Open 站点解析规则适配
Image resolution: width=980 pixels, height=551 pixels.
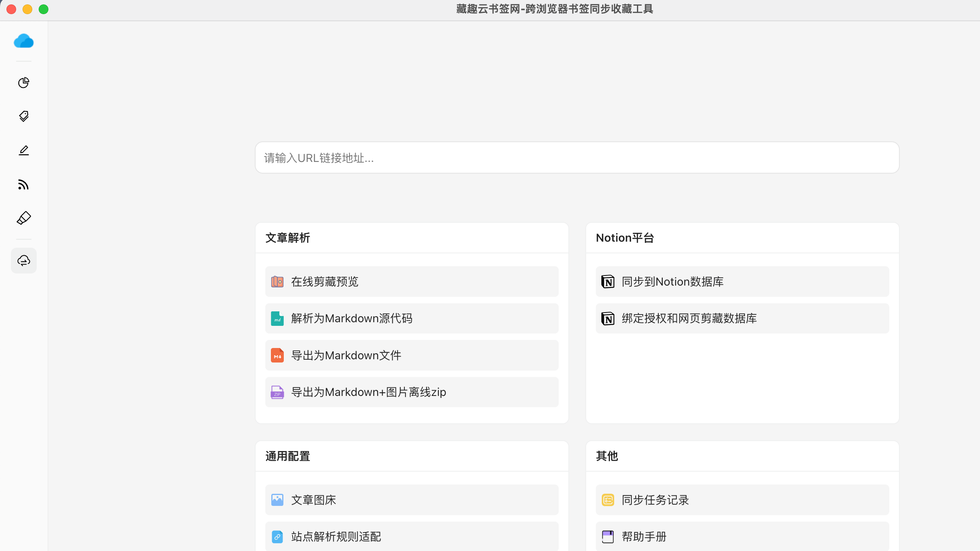412,536
